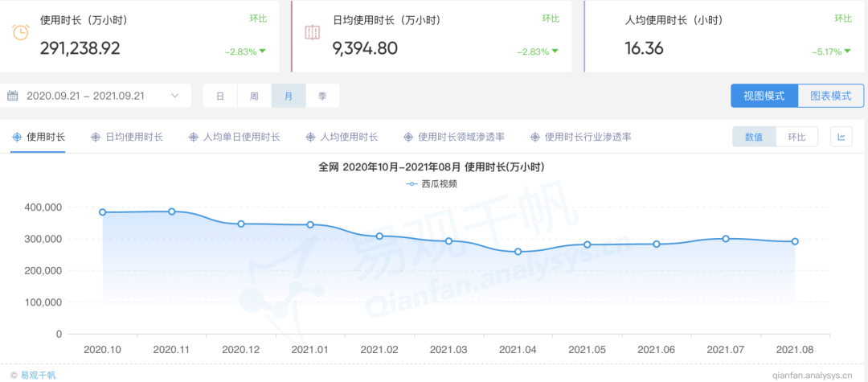Click the 环比 label in 人均使用时长 card

tap(843, 18)
